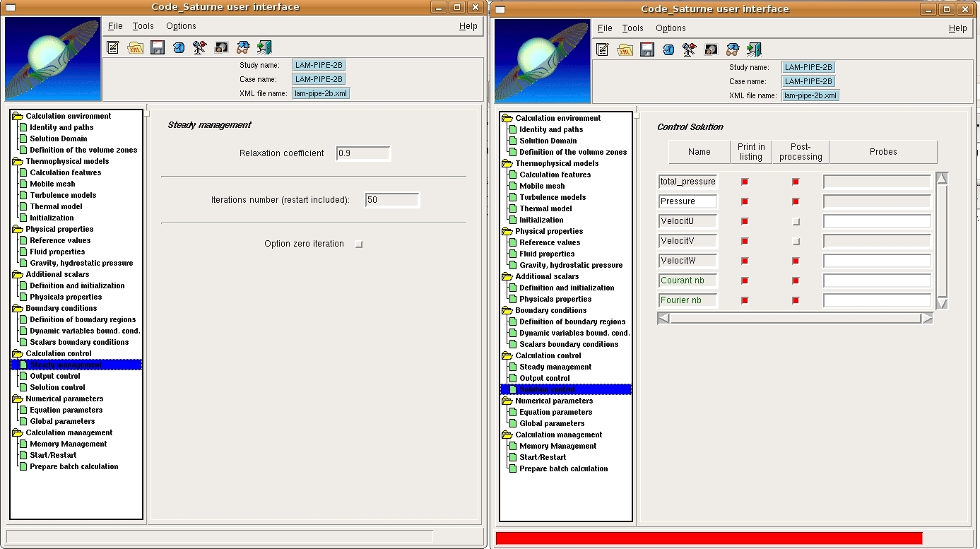The width and height of the screenshot is (980, 549).
Task: Click the Name column header
Action: pos(699,152)
